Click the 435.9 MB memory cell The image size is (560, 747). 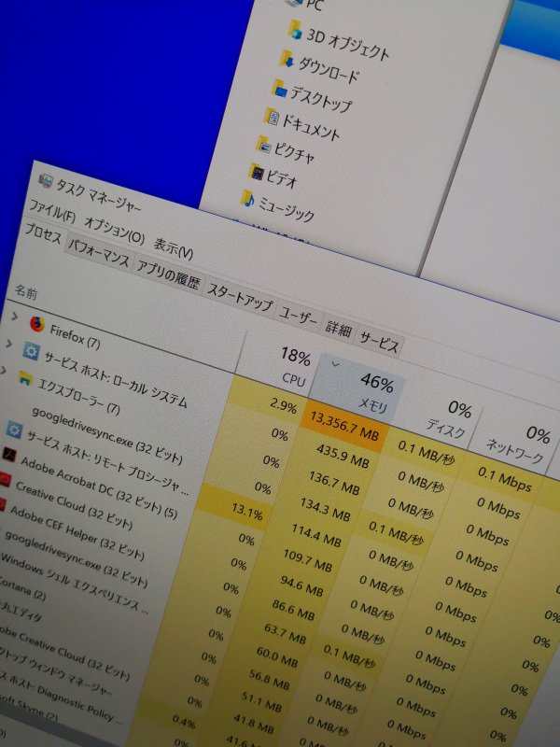coord(343,456)
